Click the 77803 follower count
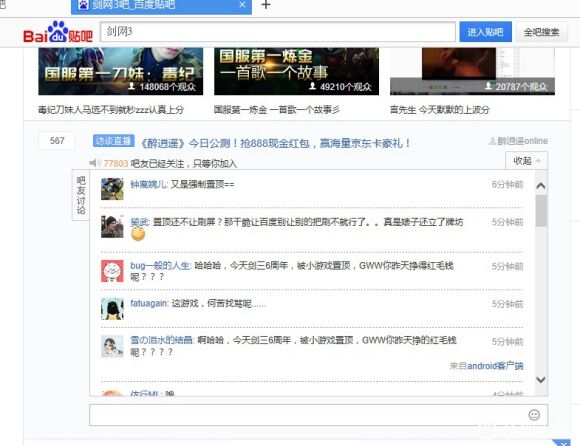 point(116,163)
